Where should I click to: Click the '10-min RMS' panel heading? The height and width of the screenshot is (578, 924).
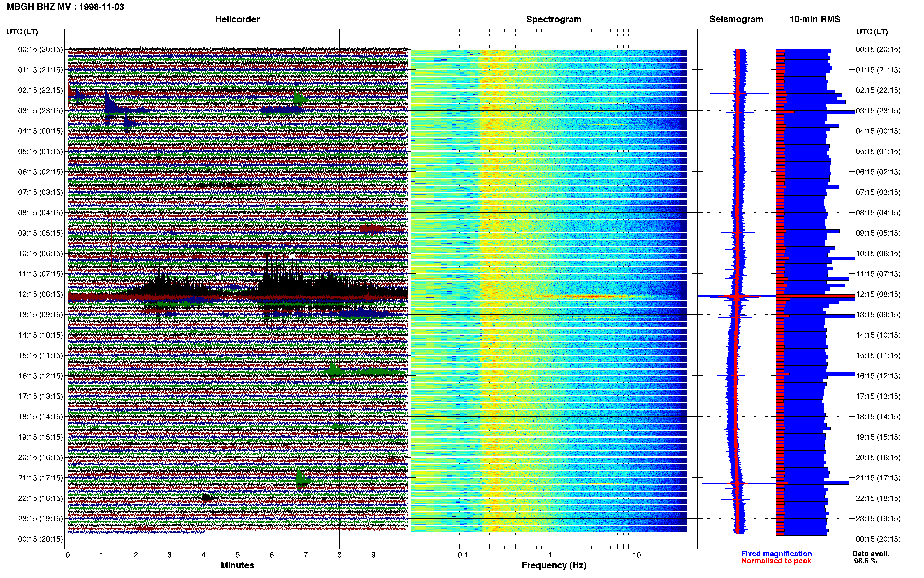coord(815,19)
